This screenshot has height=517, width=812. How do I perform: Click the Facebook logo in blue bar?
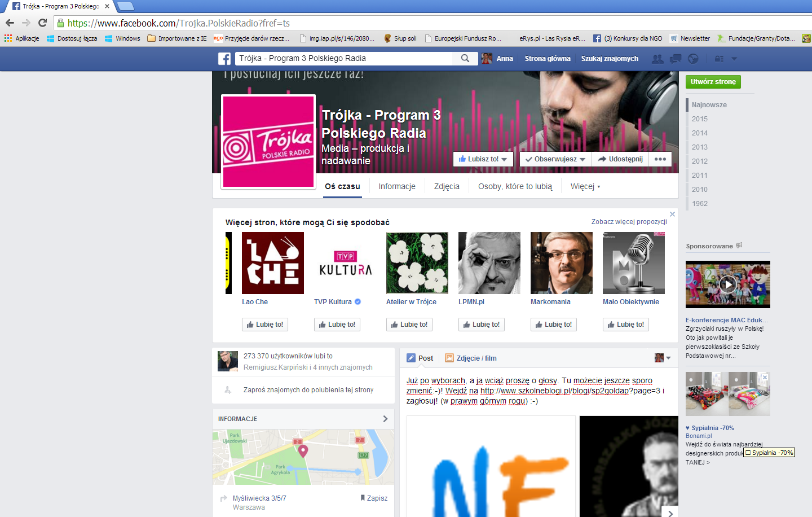point(224,59)
